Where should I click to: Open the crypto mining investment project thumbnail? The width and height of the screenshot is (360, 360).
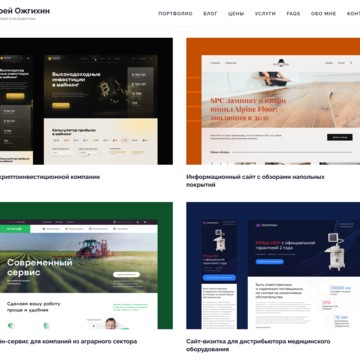click(86, 101)
